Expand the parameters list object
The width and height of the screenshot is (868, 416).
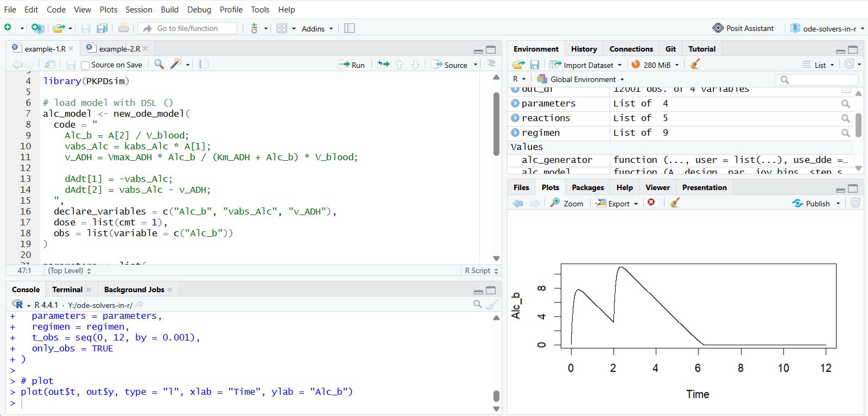click(x=515, y=103)
